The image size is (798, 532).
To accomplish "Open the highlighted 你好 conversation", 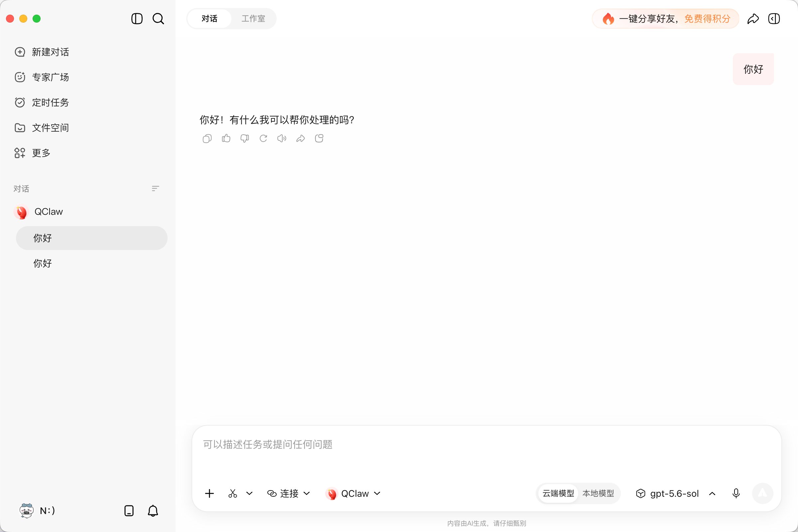I will [92, 238].
